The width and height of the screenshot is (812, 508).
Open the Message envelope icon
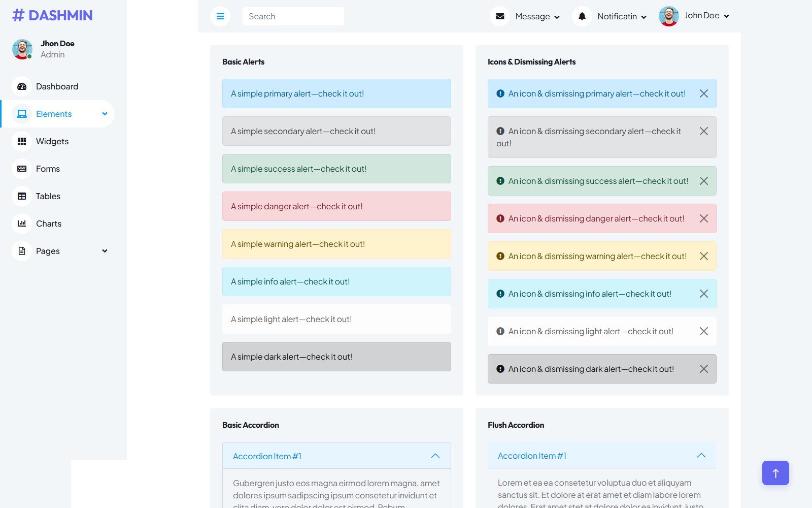click(500, 16)
